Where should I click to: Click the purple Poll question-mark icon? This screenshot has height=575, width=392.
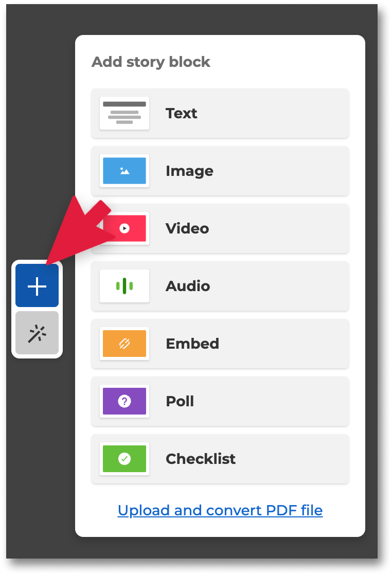[124, 401]
